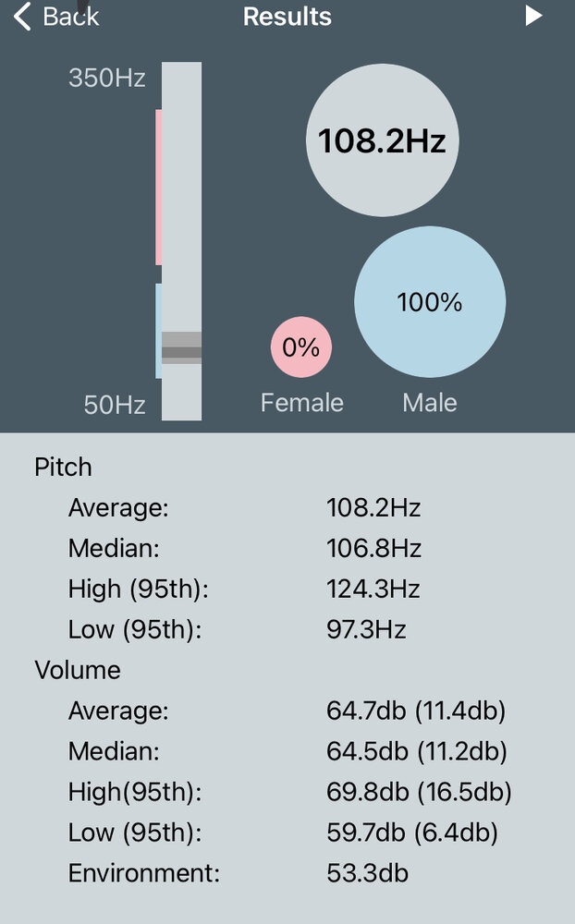This screenshot has height=924, width=575.
Task: Select the Average volume 64.7db row
Action: point(287,711)
